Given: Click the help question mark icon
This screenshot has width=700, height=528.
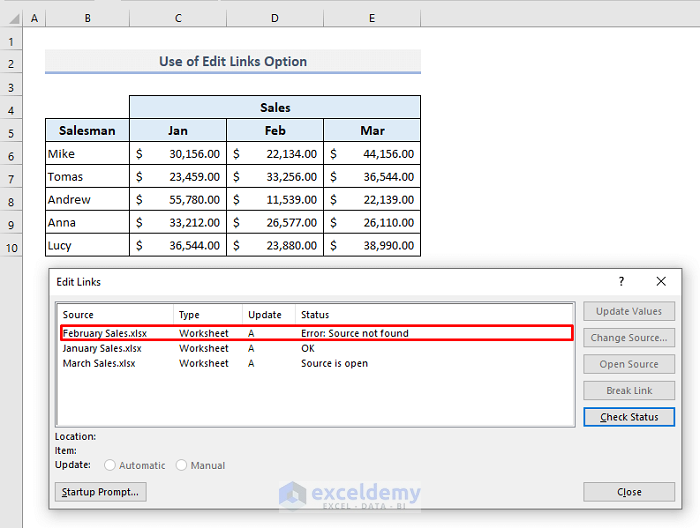Looking at the screenshot, I should [x=621, y=282].
